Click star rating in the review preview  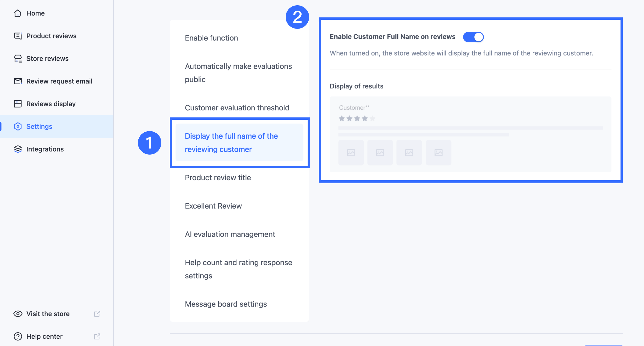tap(357, 118)
